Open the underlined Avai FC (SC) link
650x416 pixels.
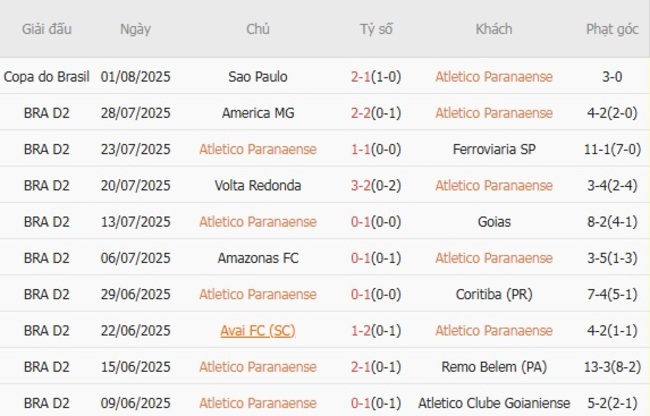point(258,330)
